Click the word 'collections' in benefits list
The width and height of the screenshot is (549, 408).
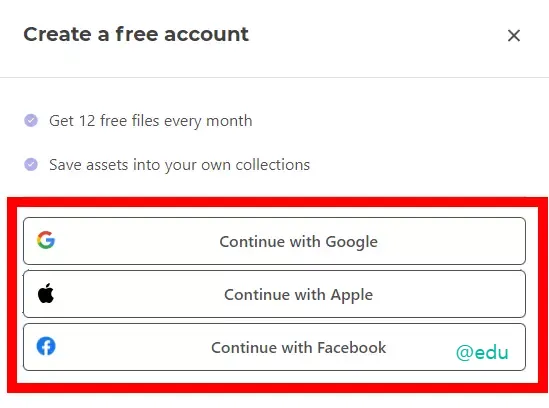(273, 165)
